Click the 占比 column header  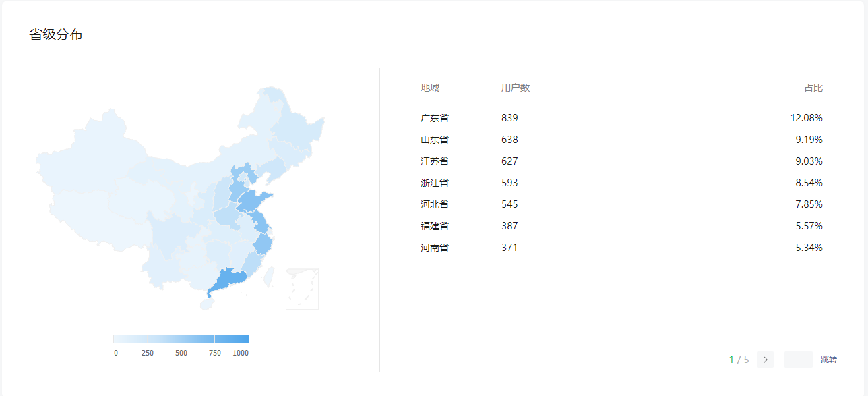[x=813, y=88]
